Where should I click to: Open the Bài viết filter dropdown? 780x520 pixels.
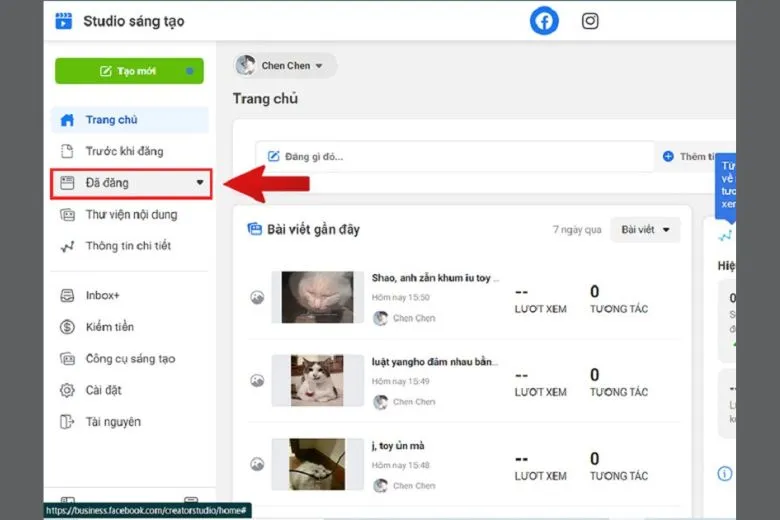(645, 230)
